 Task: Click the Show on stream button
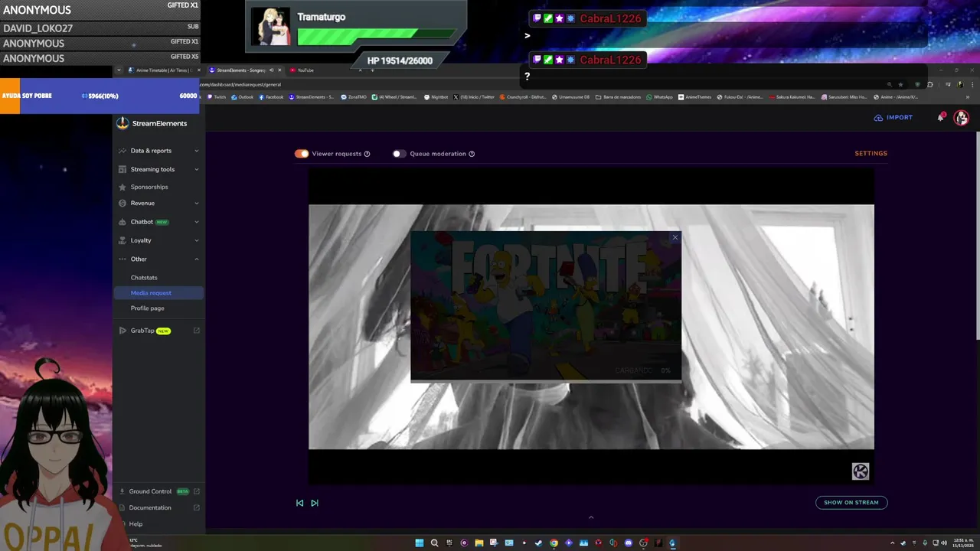point(851,503)
